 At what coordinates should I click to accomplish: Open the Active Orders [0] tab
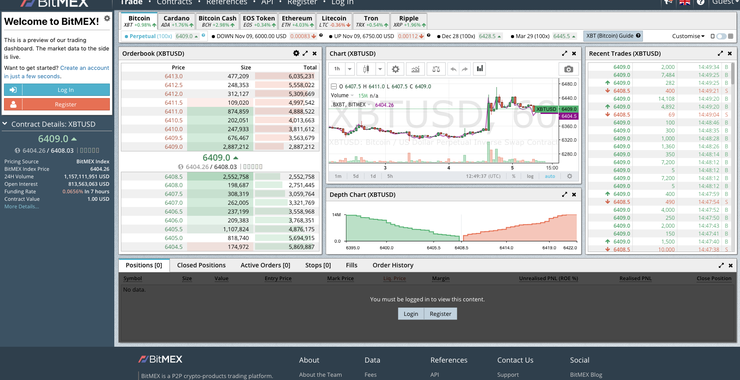click(265, 265)
